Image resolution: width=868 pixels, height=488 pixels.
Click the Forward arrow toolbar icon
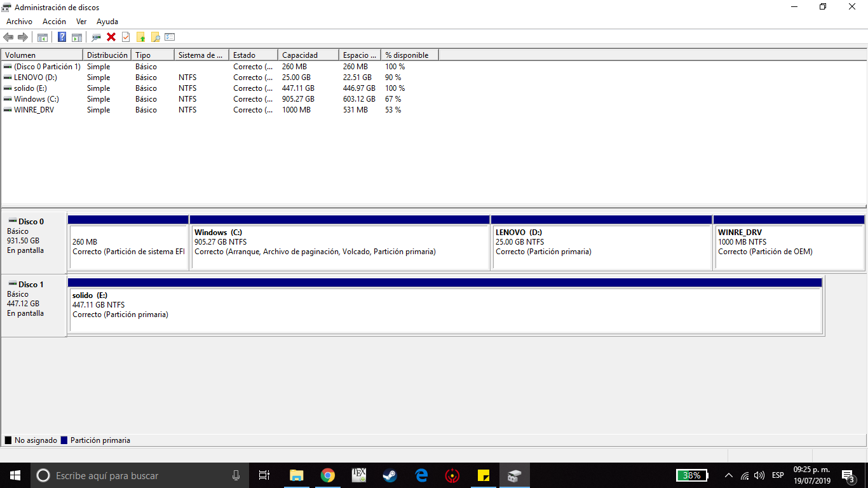[x=23, y=37]
